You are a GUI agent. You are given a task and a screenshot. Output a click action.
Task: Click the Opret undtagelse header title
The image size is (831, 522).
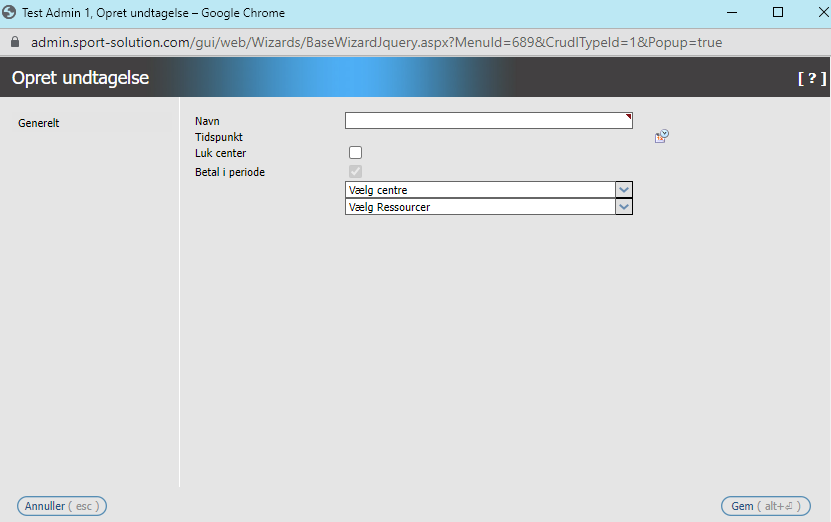80,78
